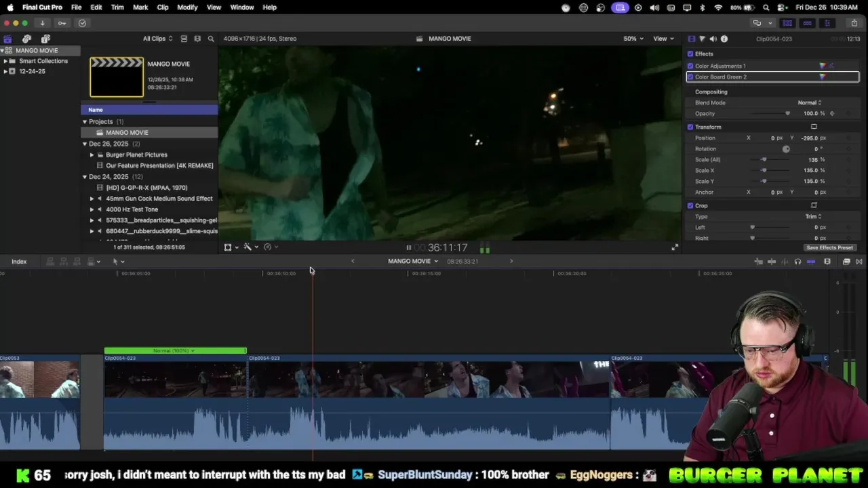Viewport: 868px width, 488px height.
Task: Expand the 12-24-25 event
Action: [x=5, y=71]
